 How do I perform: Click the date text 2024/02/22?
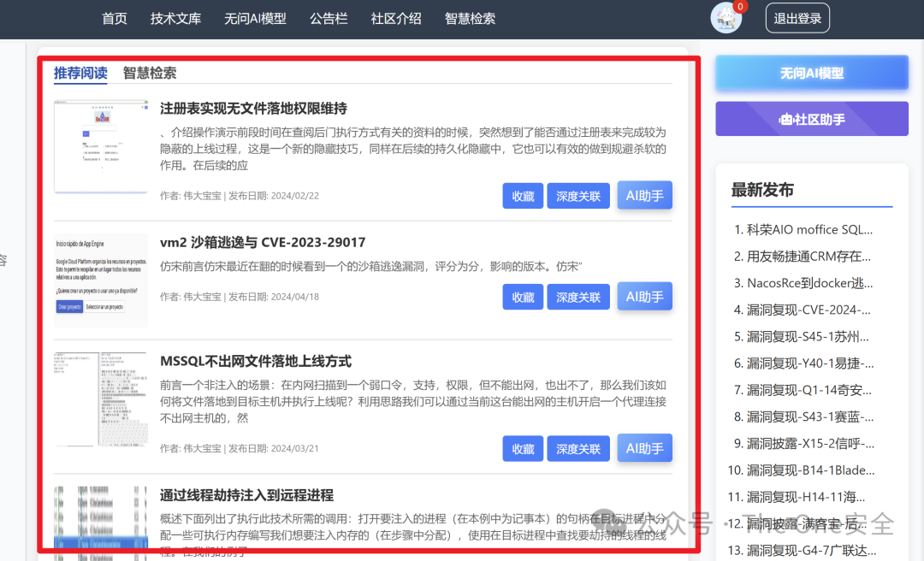[294, 196]
